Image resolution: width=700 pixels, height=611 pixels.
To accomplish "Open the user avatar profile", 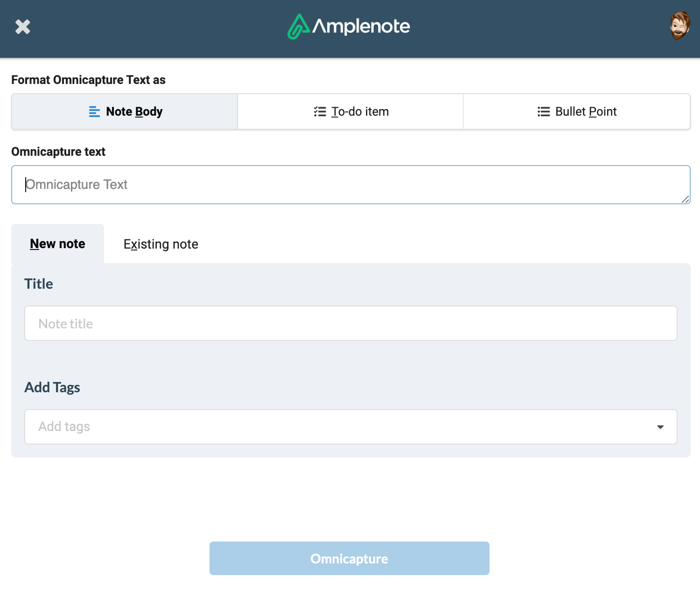I will 680,26.
